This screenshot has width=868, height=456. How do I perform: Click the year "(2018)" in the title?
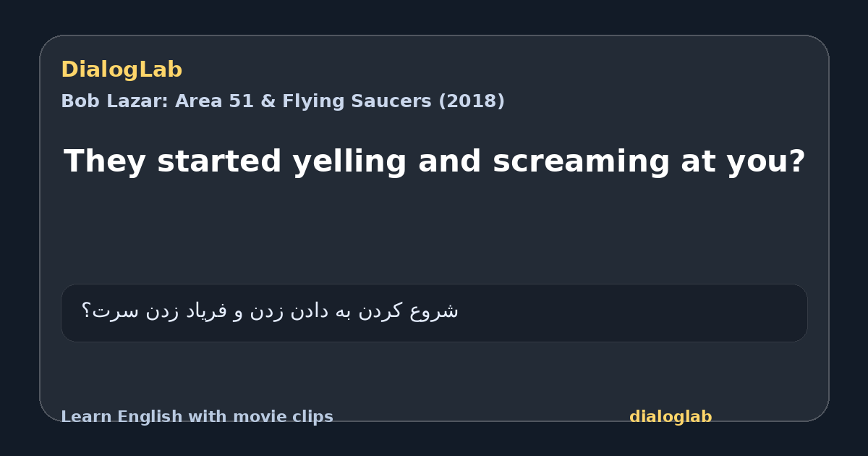click(x=472, y=101)
